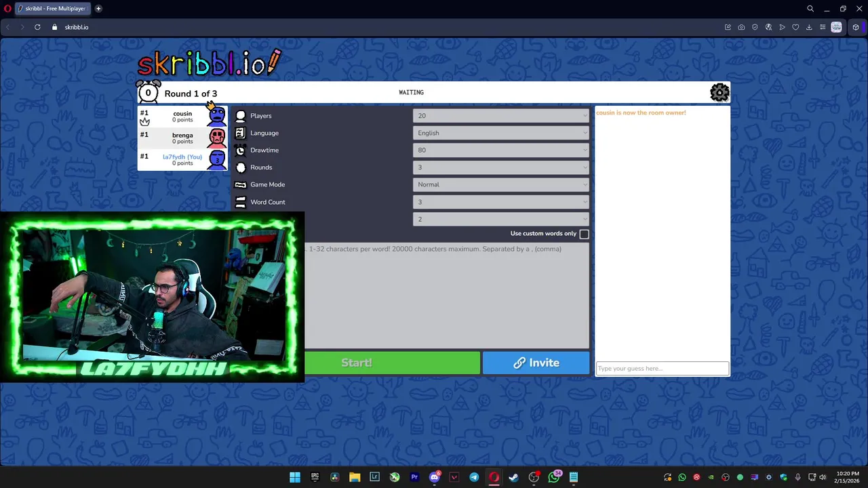Reload the page in Opera
Viewport: 868px width, 488px height.
coord(37,27)
